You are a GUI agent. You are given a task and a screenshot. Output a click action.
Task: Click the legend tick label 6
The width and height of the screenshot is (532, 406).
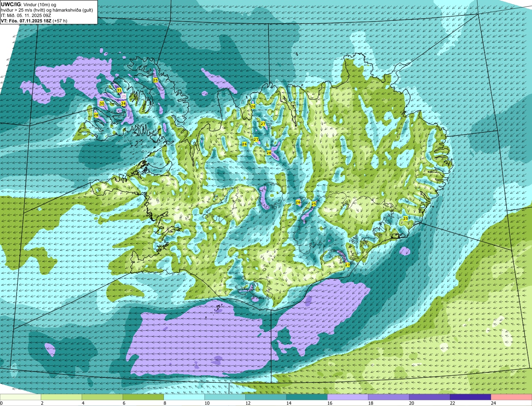click(x=123, y=403)
